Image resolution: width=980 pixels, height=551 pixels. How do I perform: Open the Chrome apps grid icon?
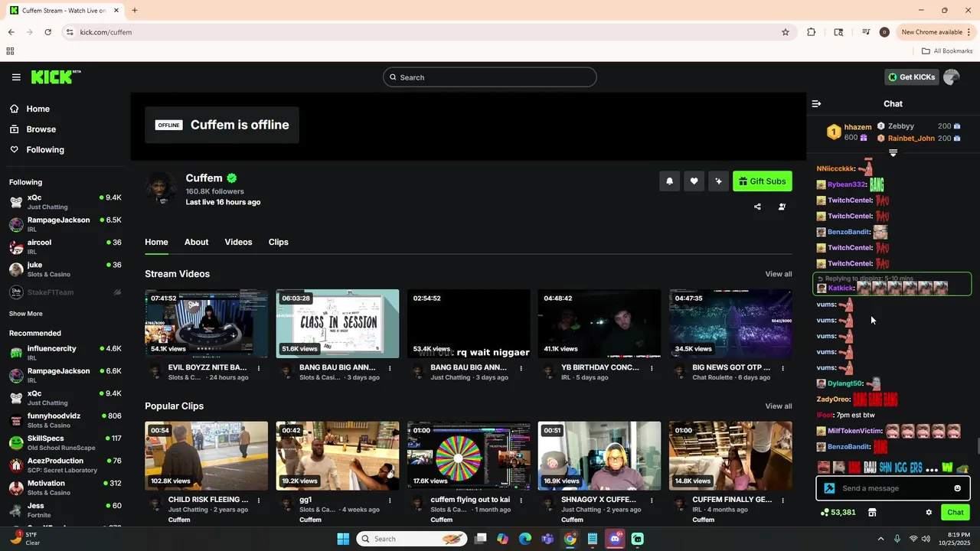coord(10,51)
